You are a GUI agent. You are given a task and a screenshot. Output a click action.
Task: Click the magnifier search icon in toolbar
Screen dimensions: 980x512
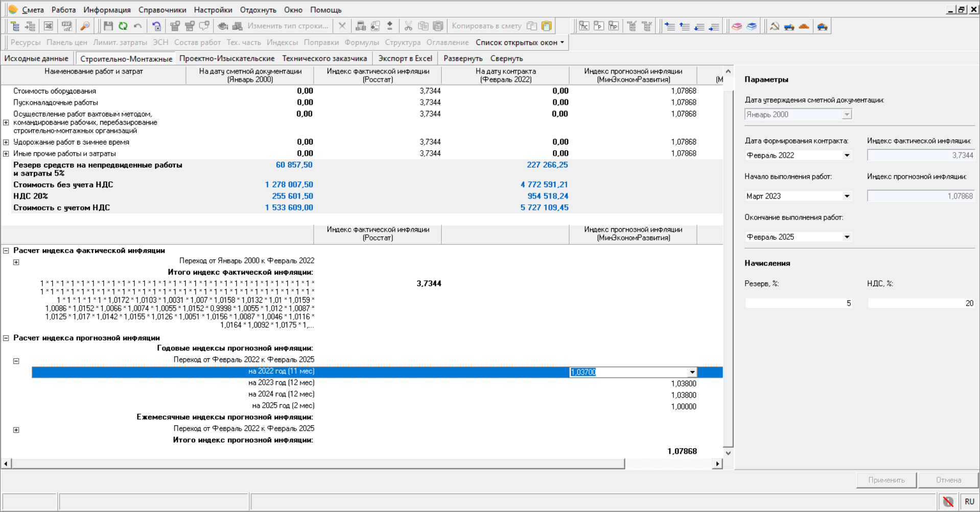pos(85,26)
